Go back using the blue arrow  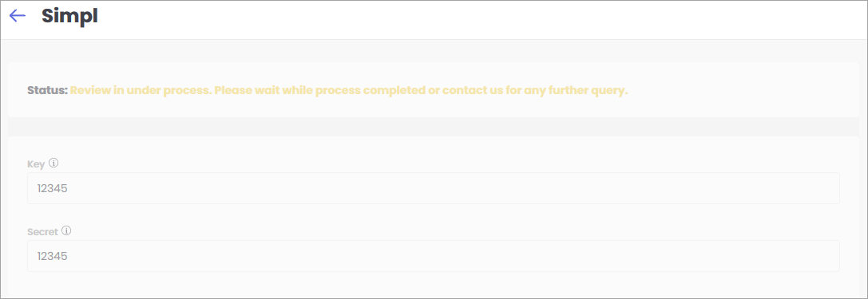(18, 16)
